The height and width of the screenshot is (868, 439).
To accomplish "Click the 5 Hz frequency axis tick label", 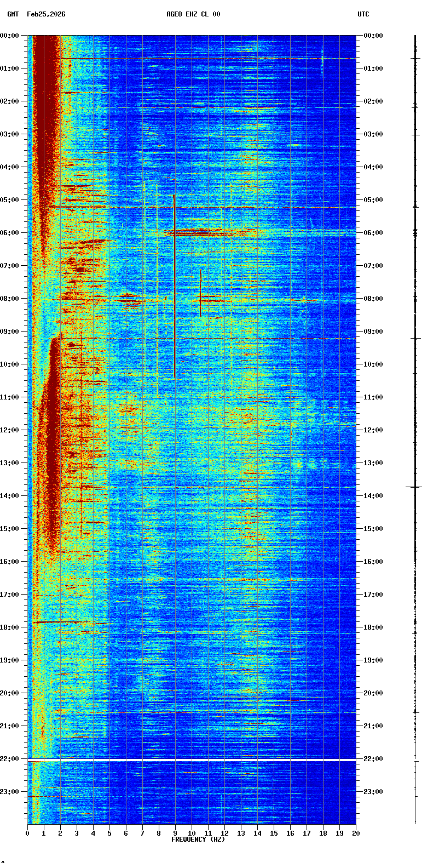I will (109, 833).
